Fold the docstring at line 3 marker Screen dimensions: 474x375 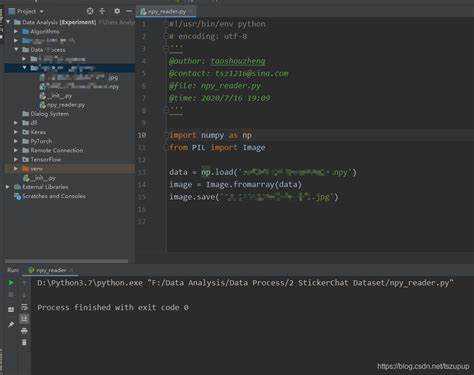(166, 49)
